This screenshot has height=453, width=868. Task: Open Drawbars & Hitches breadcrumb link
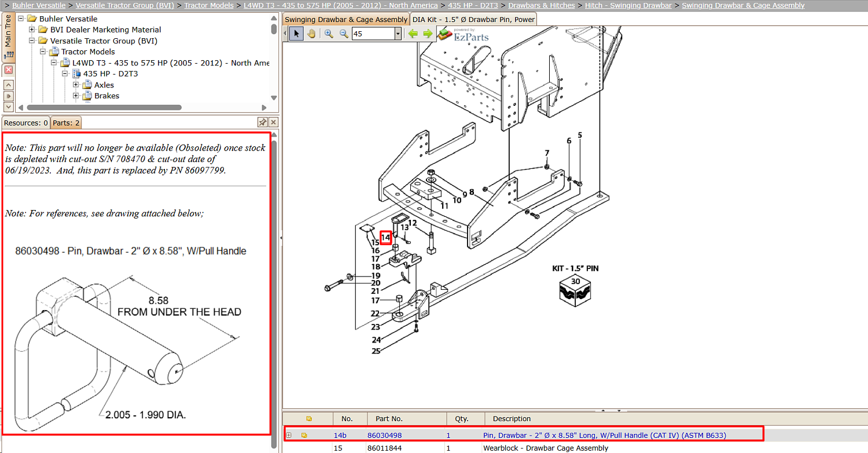point(542,5)
